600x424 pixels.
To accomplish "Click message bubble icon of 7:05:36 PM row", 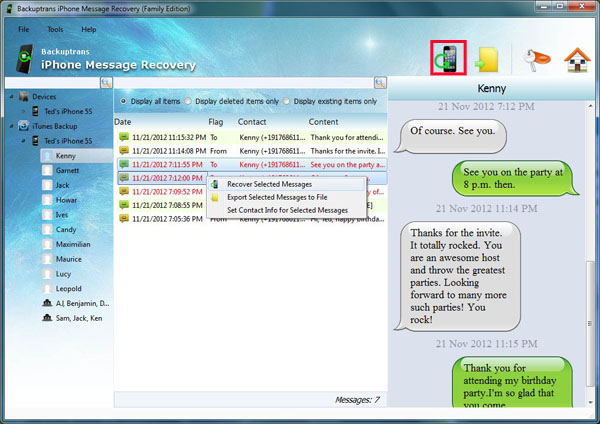I will pos(124,219).
